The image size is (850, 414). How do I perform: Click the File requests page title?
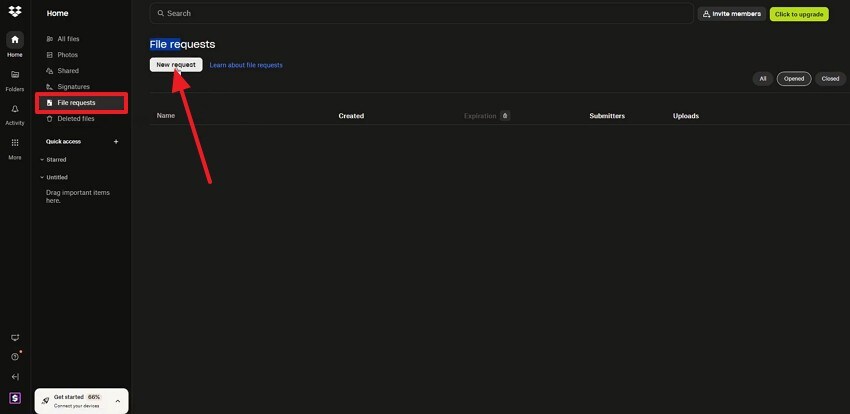[182, 44]
